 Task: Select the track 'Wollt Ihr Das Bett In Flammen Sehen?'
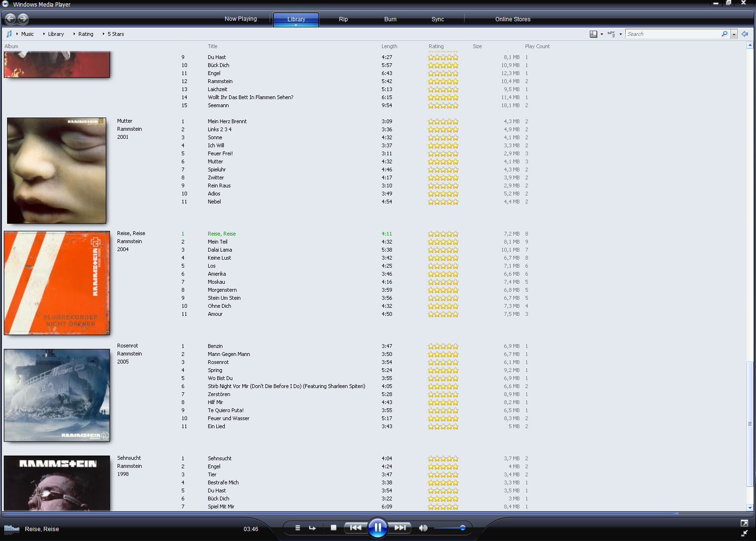250,97
